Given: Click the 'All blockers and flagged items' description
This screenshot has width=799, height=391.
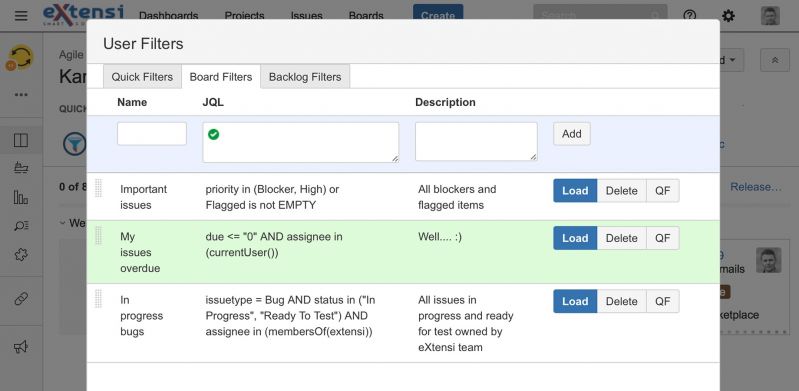Looking at the screenshot, I should coord(457,197).
